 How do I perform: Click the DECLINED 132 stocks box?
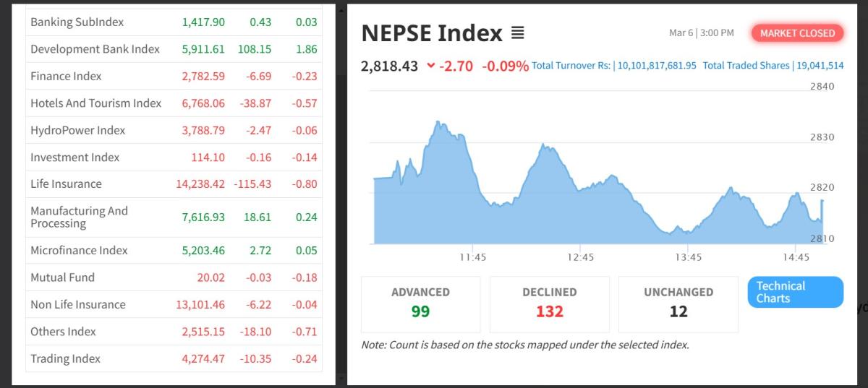549,303
